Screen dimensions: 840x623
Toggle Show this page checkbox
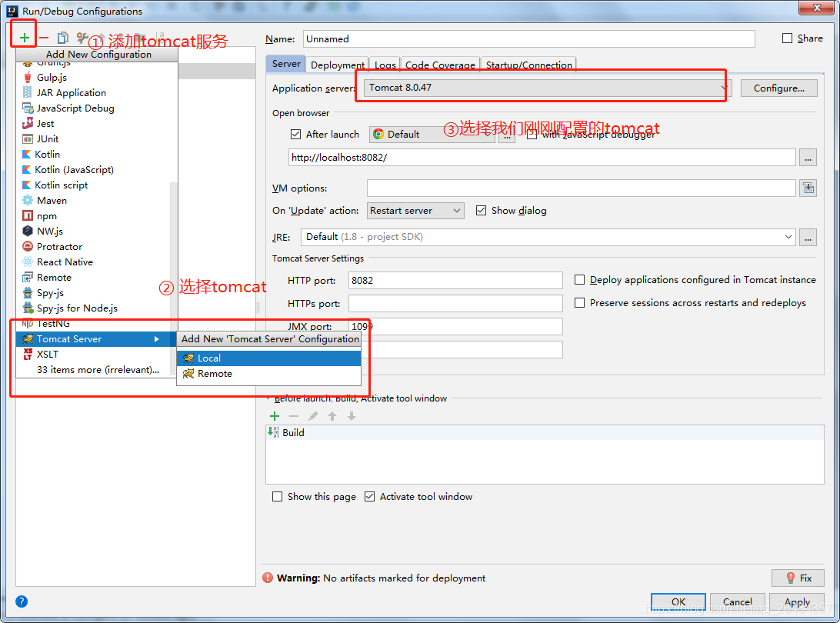(x=277, y=497)
